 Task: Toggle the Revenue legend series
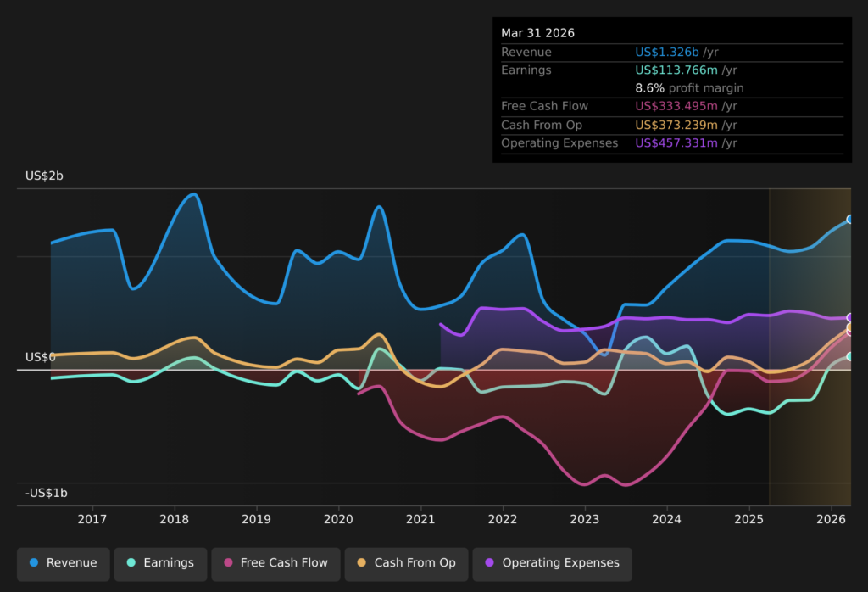[63, 564]
